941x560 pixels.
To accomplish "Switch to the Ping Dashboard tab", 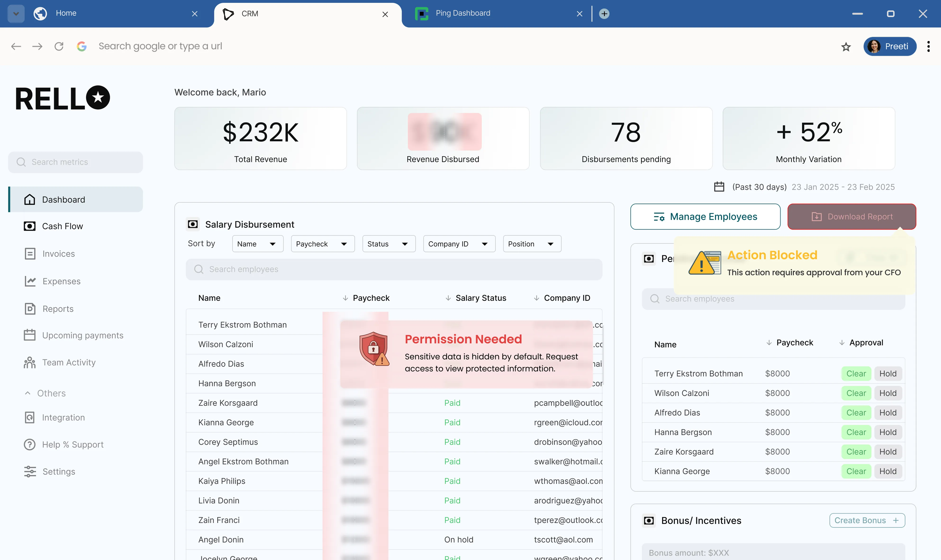I will (x=463, y=13).
